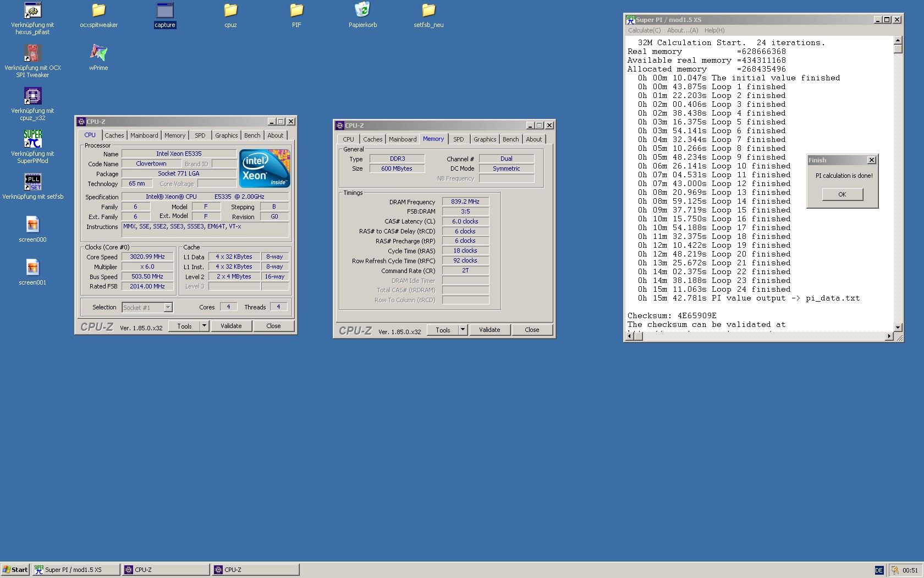The image size is (924, 578).
Task: Click the Super PI title bar icon
Action: (630, 20)
